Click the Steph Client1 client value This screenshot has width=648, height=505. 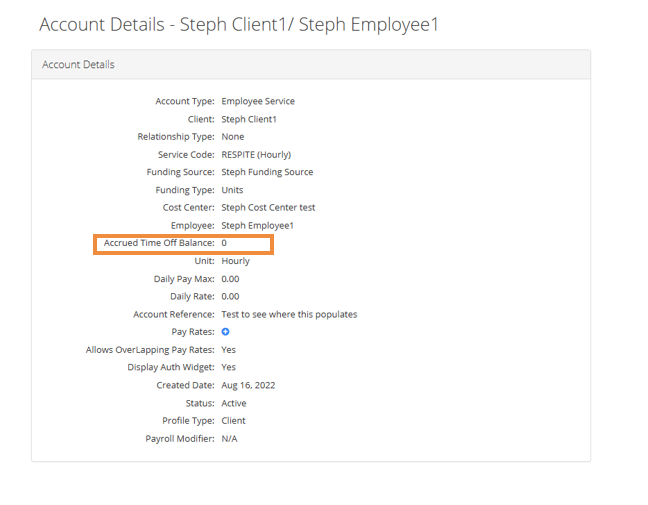point(249,119)
